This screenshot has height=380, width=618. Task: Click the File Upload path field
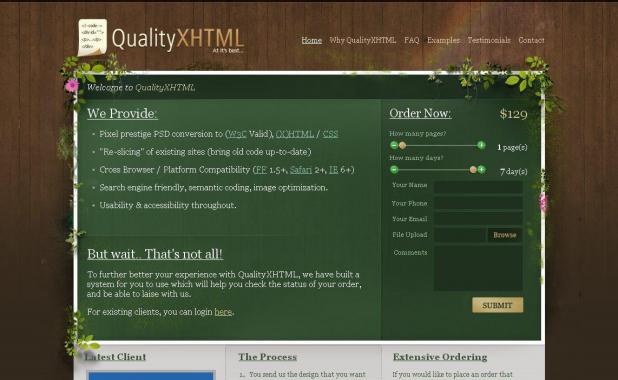click(x=460, y=235)
